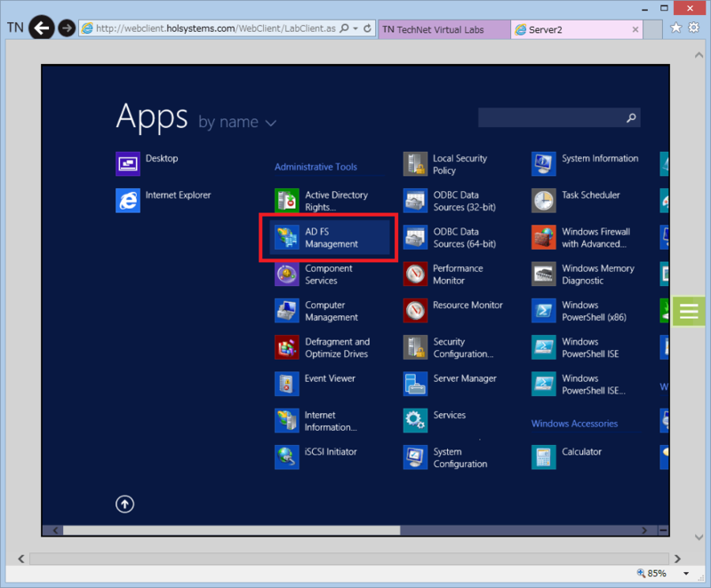Click the up-arrow button to return to Start
Viewport: 711px width, 588px height.
pyautogui.click(x=124, y=504)
